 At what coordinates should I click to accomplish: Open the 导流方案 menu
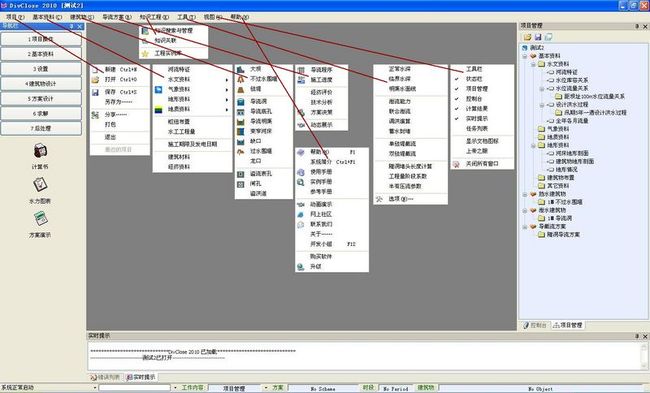116,17
